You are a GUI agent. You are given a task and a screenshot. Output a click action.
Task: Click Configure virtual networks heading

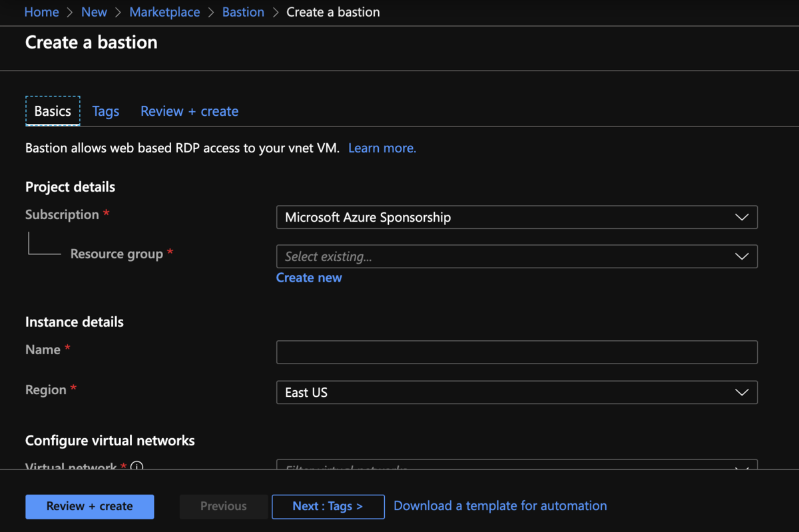tap(110, 441)
